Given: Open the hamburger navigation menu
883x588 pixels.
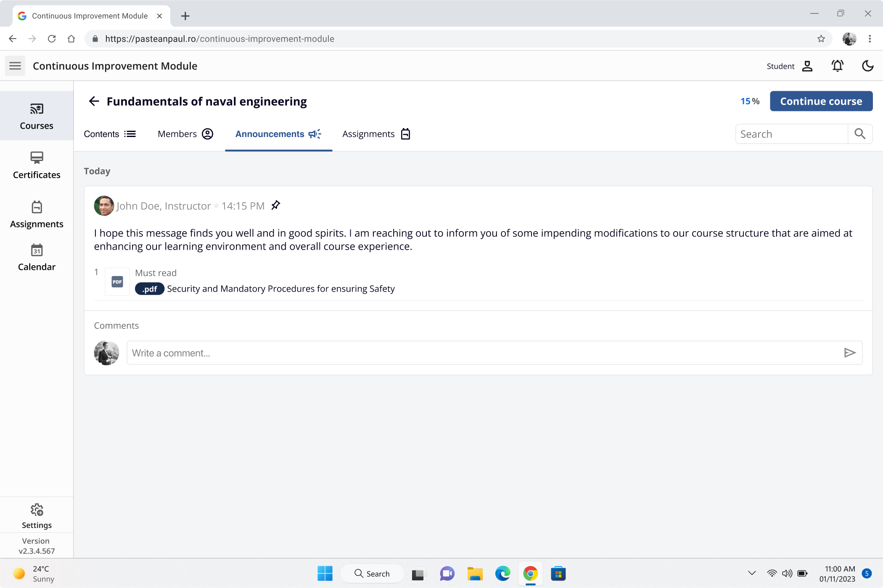Looking at the screenshot, I should pos(15,66).
